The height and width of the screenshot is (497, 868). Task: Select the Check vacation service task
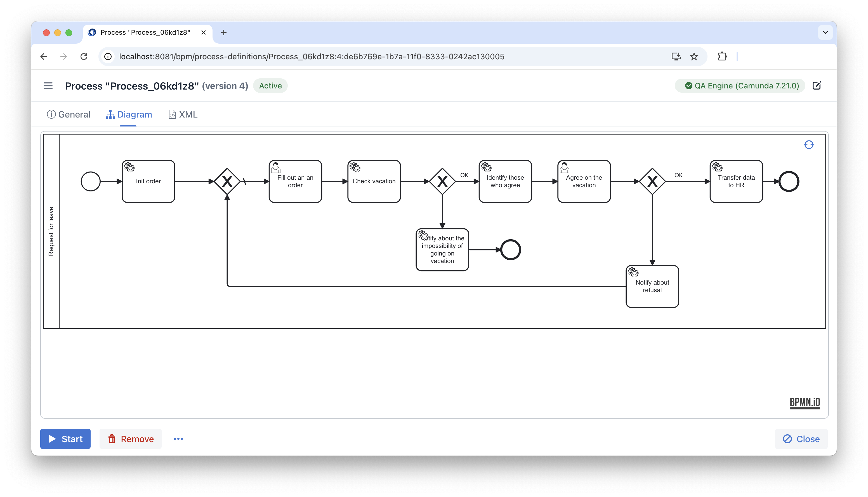click(374, 181)
